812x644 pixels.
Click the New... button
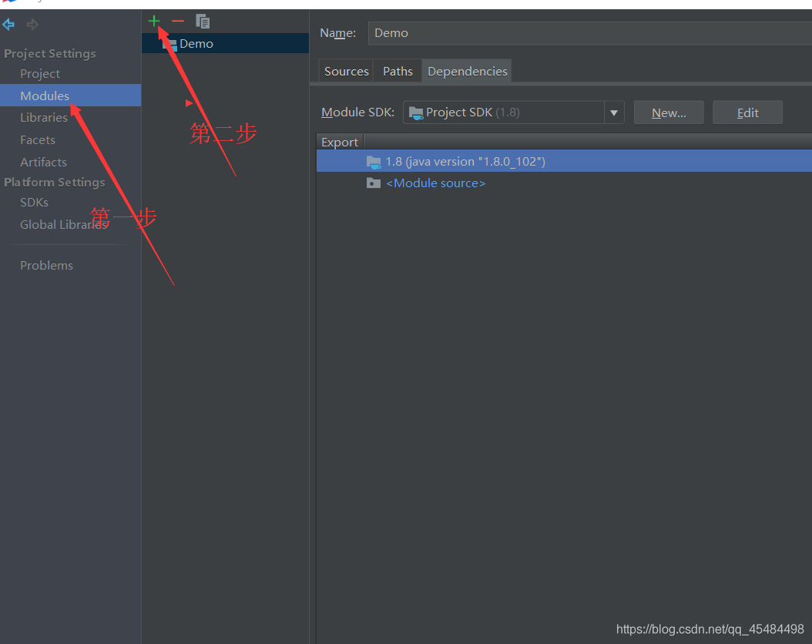668,112
